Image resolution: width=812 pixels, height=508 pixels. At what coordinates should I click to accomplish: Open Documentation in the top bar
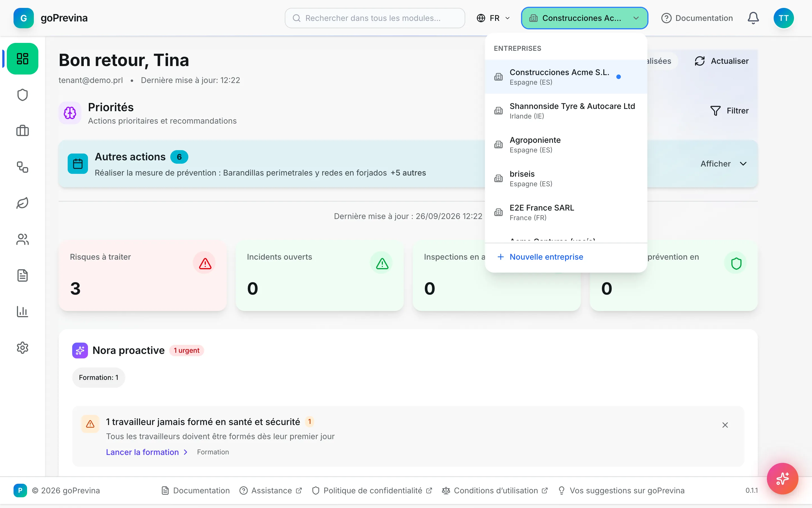[697, 18]
